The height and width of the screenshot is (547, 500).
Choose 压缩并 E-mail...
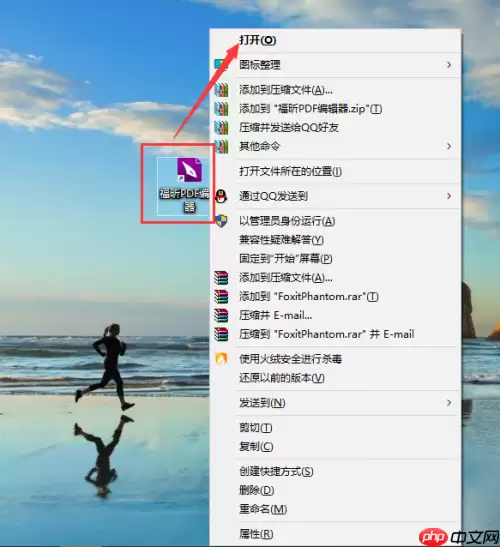click(276, 315)
